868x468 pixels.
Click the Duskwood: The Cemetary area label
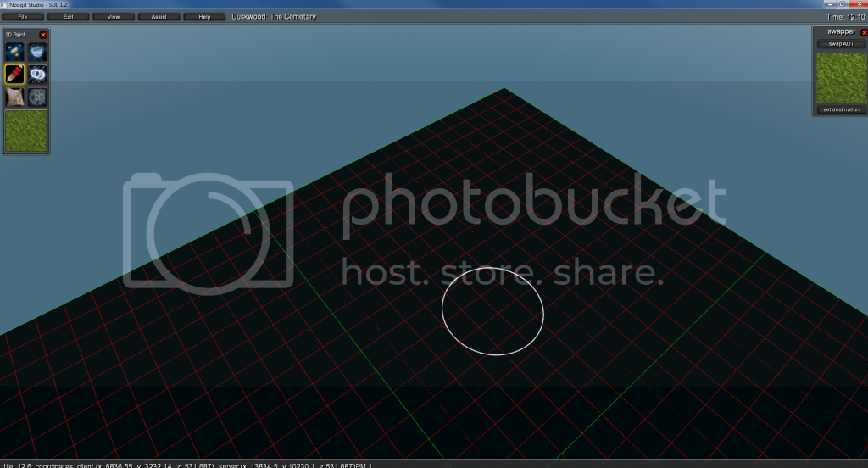pos(274,17)
